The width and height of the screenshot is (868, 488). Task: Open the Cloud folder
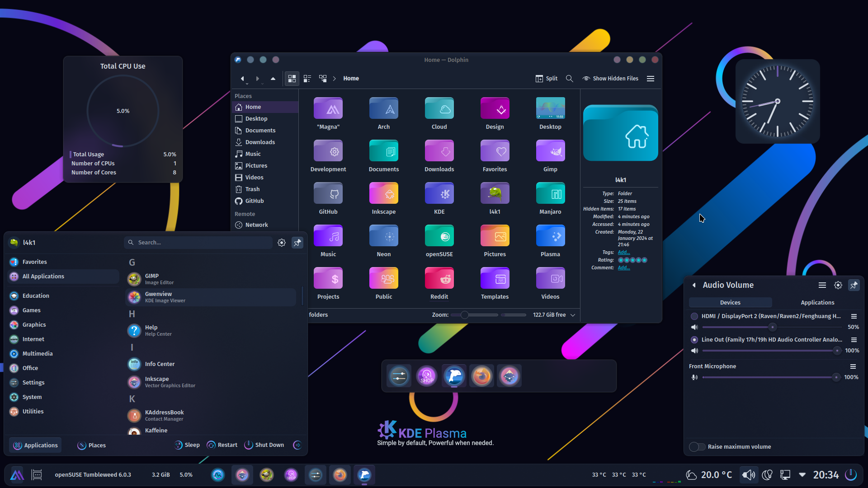pyautogui.click(x=439, y=113)
